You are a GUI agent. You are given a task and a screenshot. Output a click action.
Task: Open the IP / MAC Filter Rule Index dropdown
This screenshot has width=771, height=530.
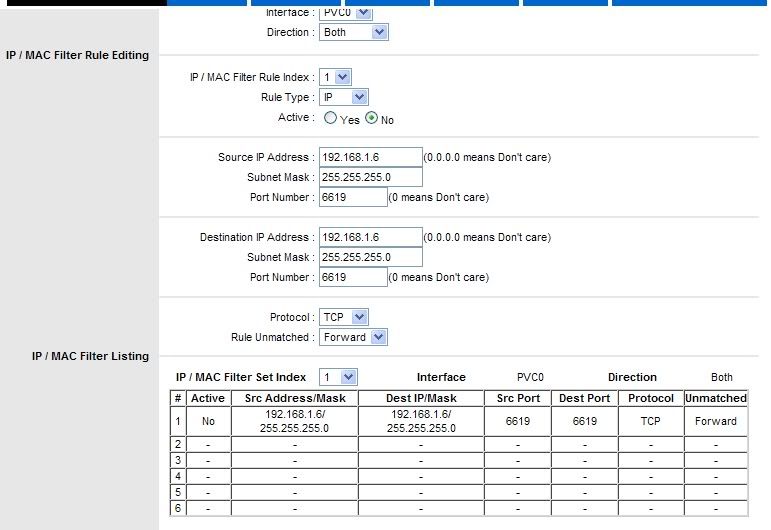[x=335, y=77]
